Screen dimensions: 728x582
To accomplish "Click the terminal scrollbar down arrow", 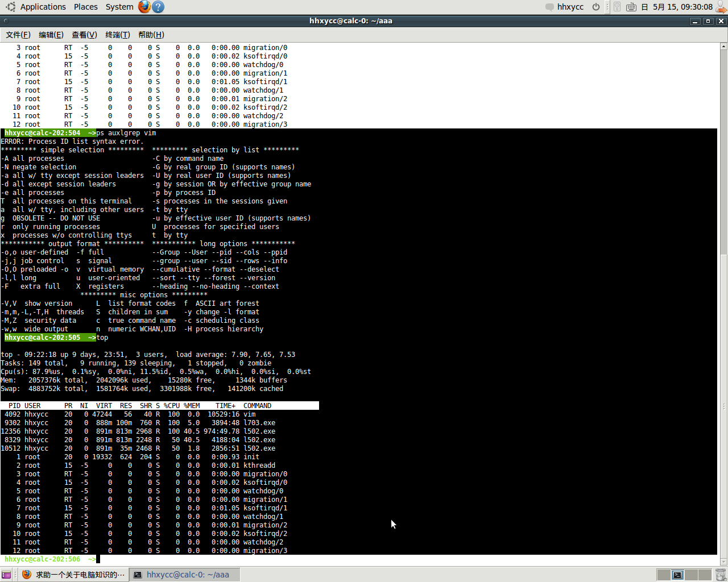I will coord(724,562).
